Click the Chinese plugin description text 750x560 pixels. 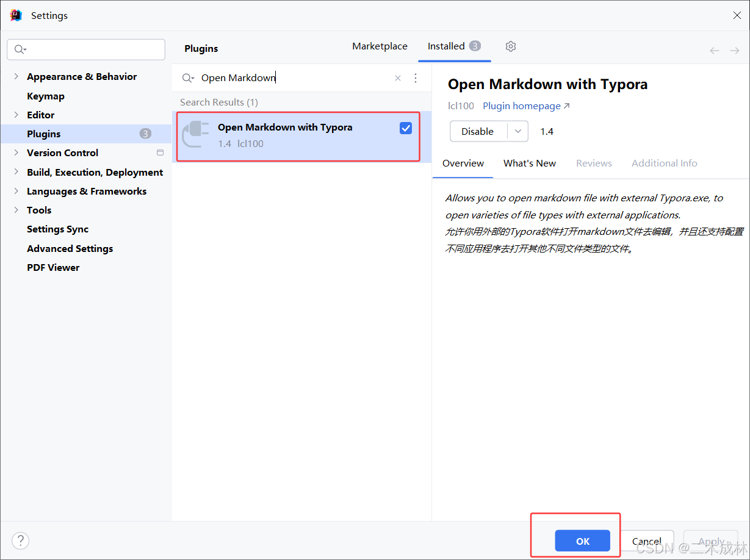(594, 240)
